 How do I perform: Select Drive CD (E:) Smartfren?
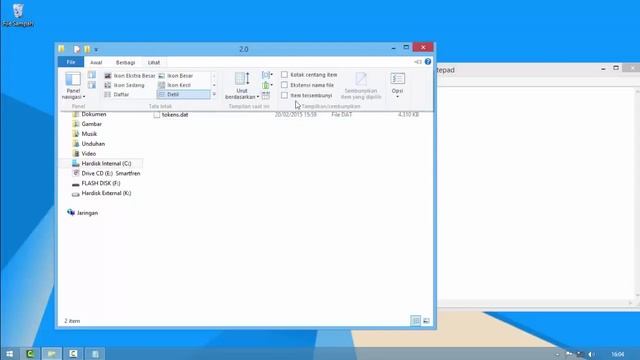click(106, 173)
